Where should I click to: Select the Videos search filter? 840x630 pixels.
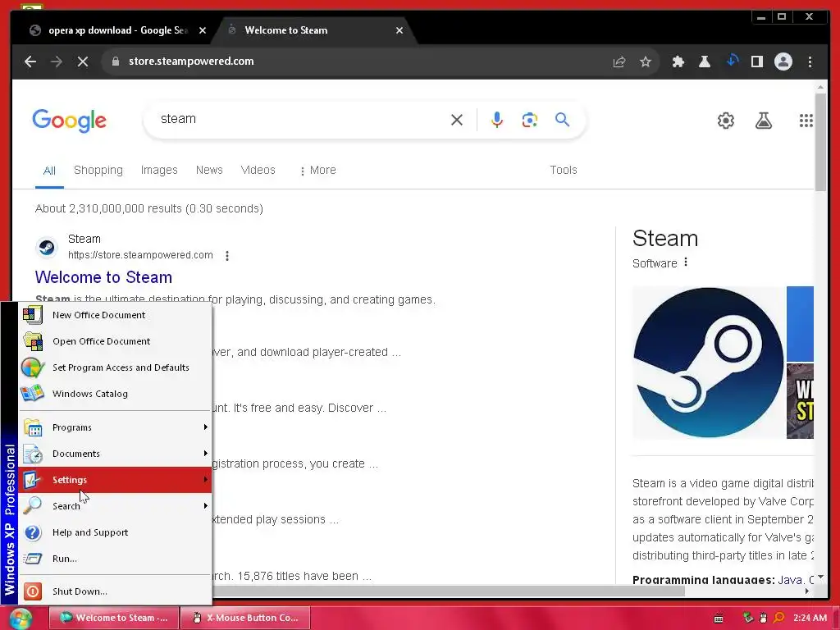tap(258, 170)
